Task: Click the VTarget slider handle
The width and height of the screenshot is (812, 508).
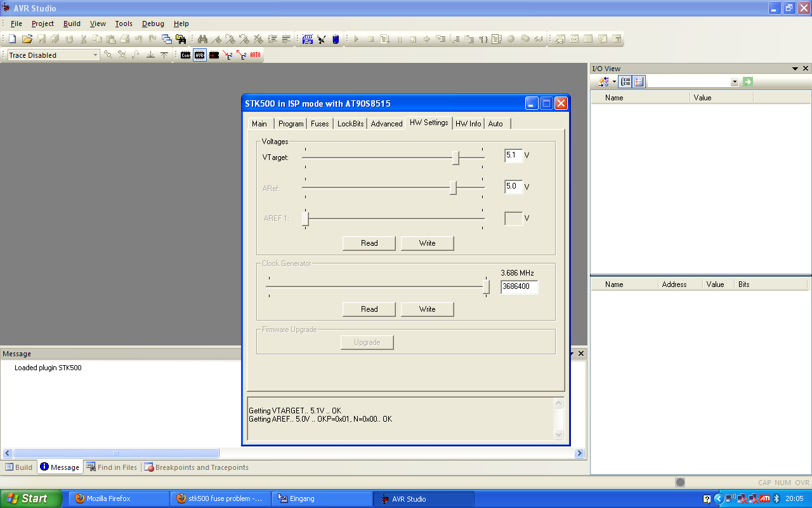Action: (x=455, y=157)
